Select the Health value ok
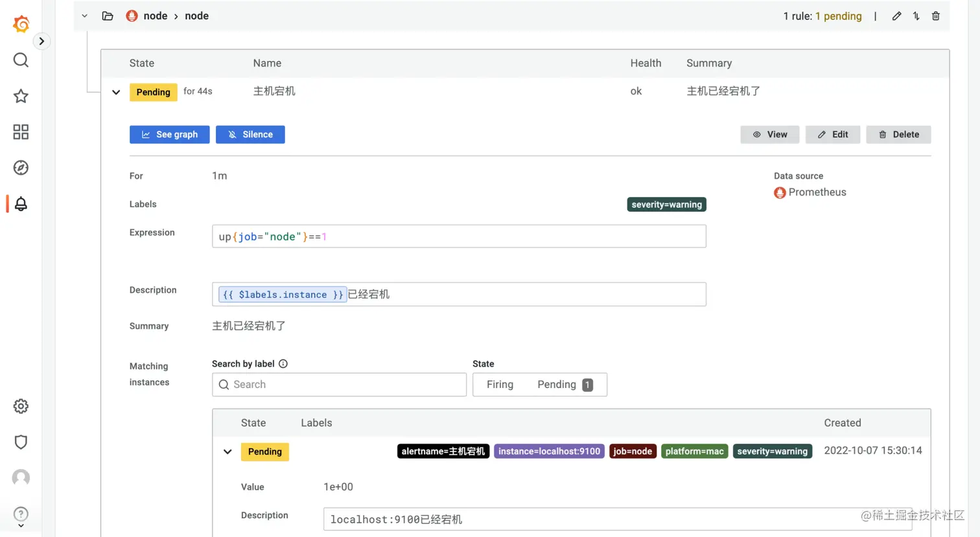 point(636,91)
